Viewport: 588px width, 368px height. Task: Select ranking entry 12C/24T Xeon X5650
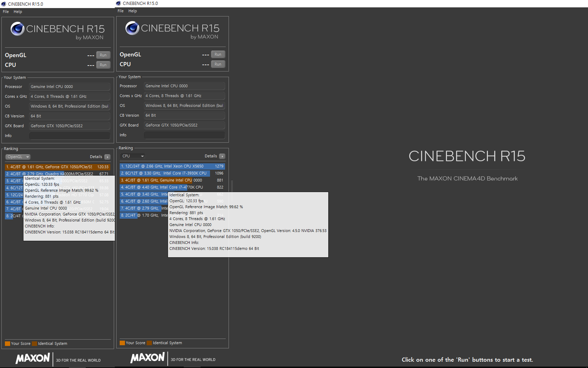(x=172, y=166)
